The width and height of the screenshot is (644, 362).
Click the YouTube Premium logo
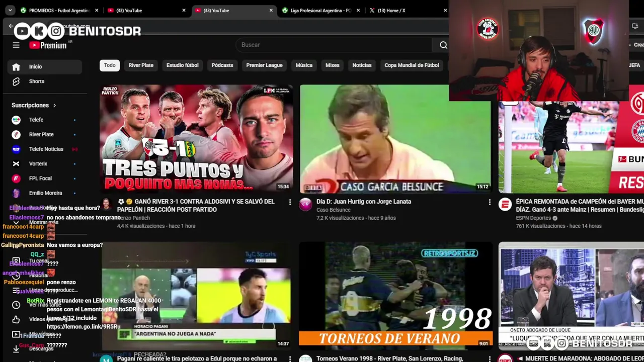(x=48, y=45)
